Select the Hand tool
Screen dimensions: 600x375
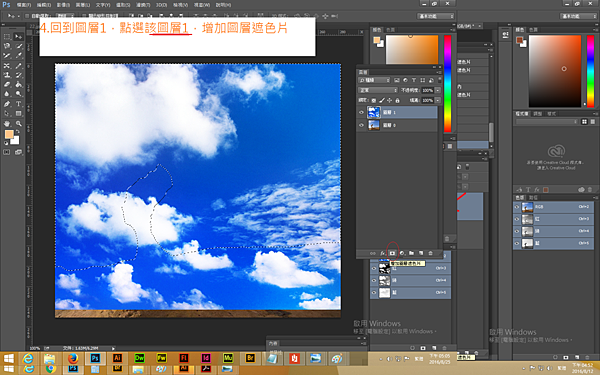[7, 124]
